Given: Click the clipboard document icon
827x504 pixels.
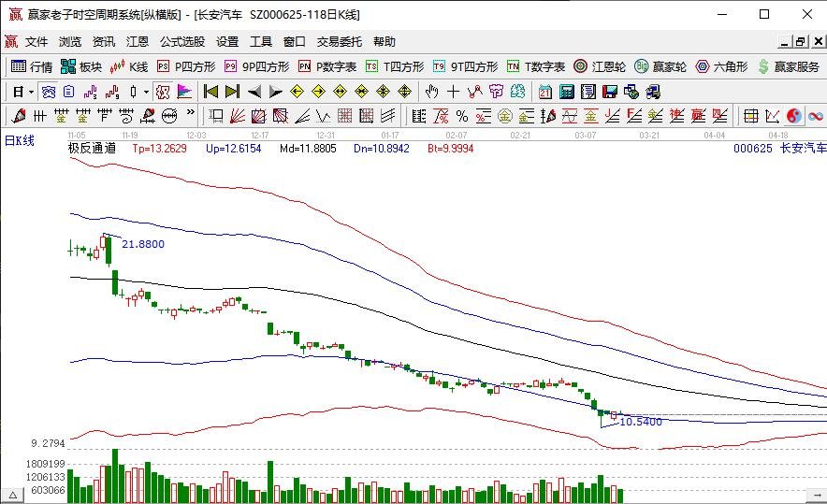Looking at the screenshot, I should 69,93.
